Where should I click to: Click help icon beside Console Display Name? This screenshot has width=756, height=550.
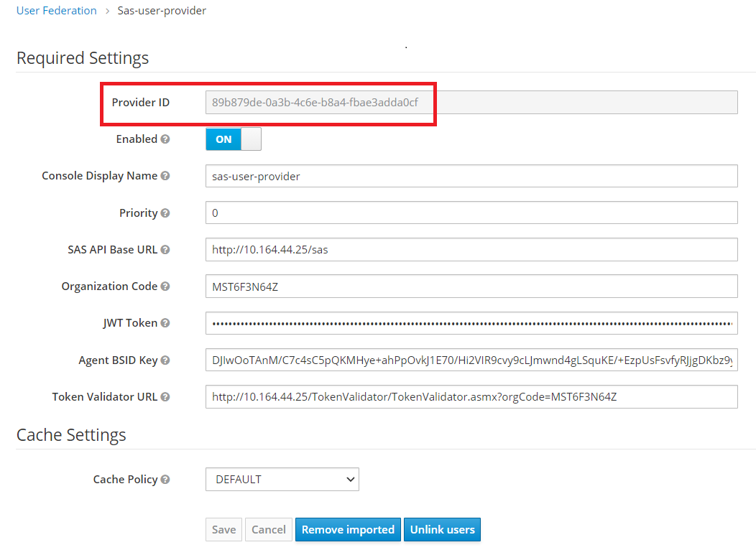(x=165, y=176)
